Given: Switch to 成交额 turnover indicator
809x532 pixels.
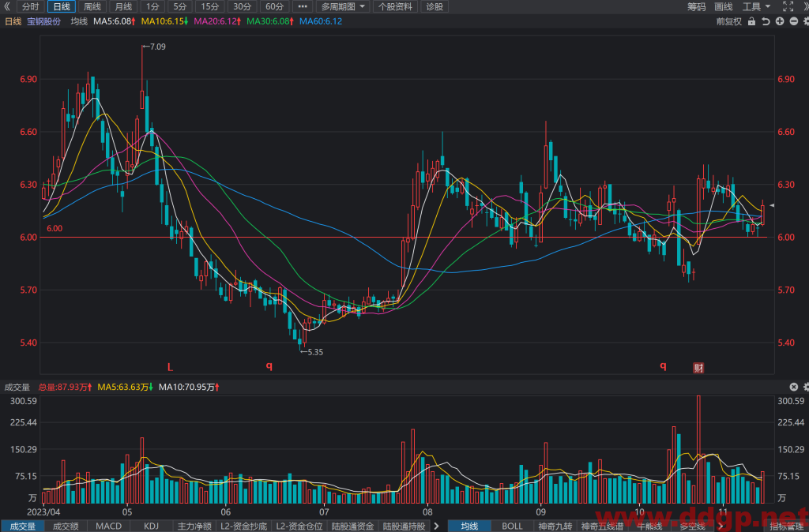Looking at the screenshot, I should pyautogui.click(x=66, y=526).
